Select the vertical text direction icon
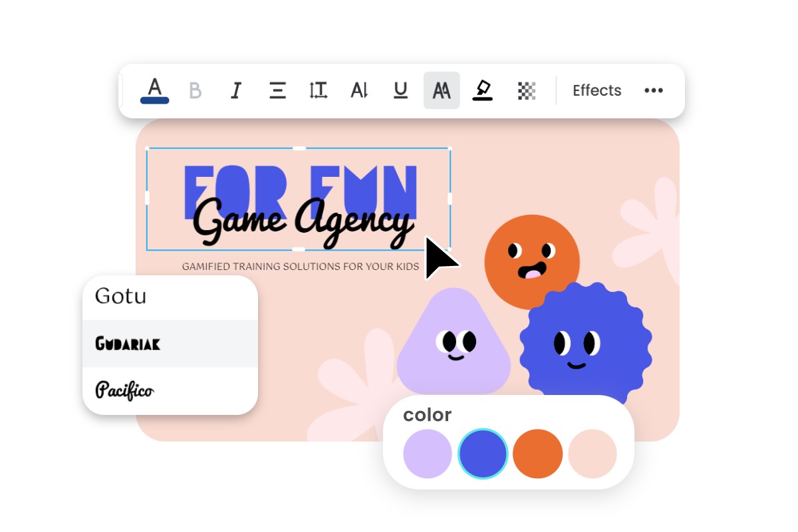 click(x=359, y=90)
